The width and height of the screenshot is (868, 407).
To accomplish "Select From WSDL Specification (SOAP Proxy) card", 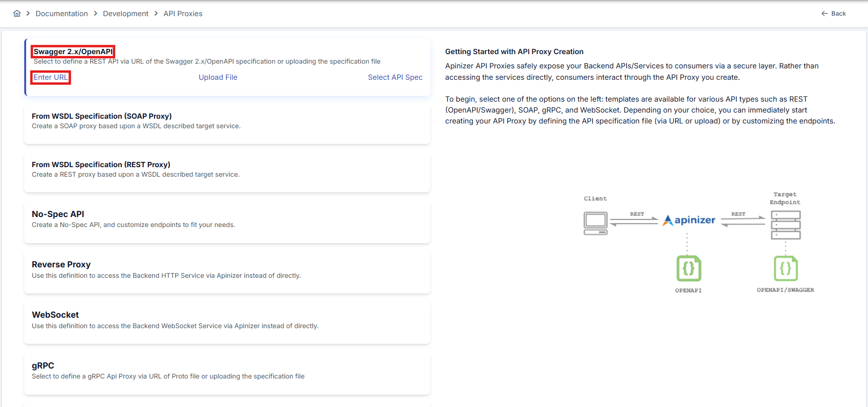I will (x=227, y=123).
